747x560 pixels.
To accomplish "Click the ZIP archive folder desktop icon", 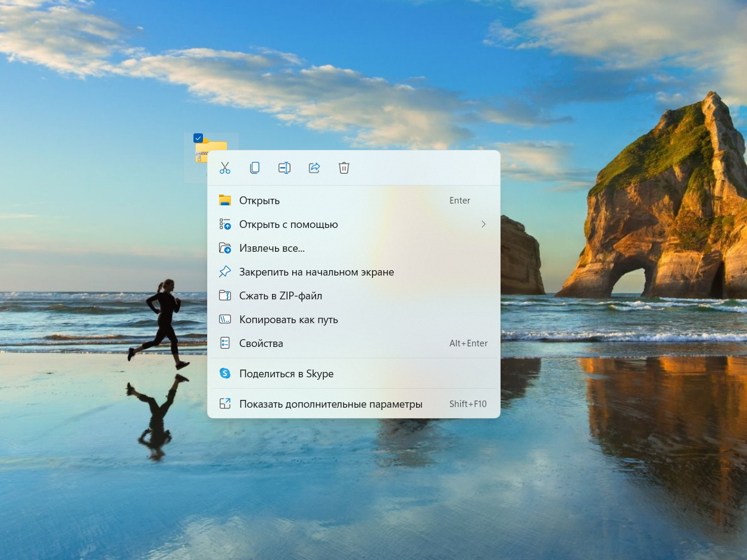I will tap(202, 153).
